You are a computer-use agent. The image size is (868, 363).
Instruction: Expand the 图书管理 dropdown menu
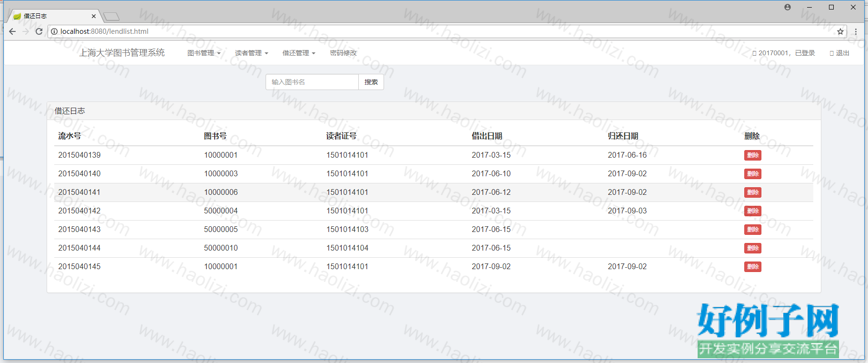pyautogui.click(x=204, y=53)
